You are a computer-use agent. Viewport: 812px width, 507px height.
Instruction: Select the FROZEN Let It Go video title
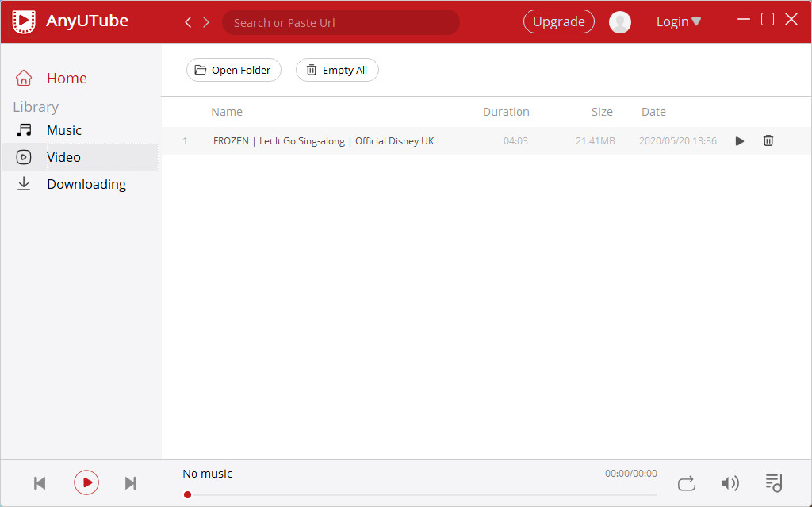point(324,141)
